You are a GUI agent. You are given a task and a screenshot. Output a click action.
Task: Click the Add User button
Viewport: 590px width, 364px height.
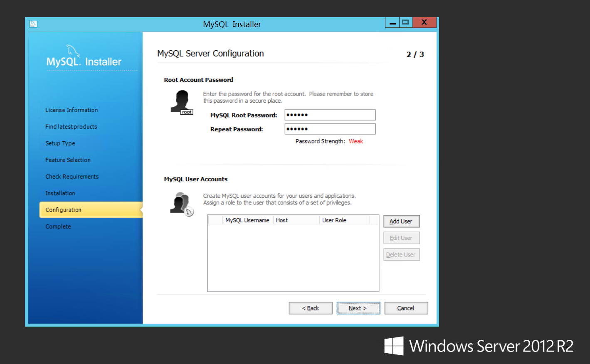(401, 221)
